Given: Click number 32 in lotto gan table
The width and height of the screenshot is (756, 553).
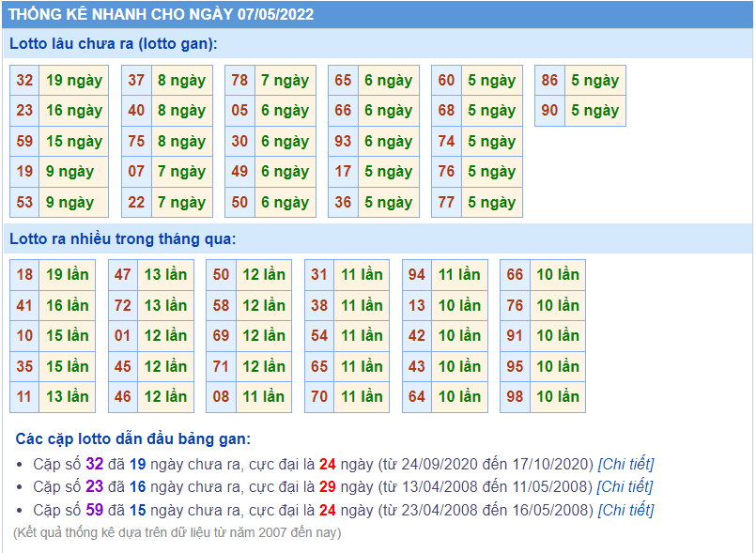Looking at the screenshot, I should [x=24, y=80].
